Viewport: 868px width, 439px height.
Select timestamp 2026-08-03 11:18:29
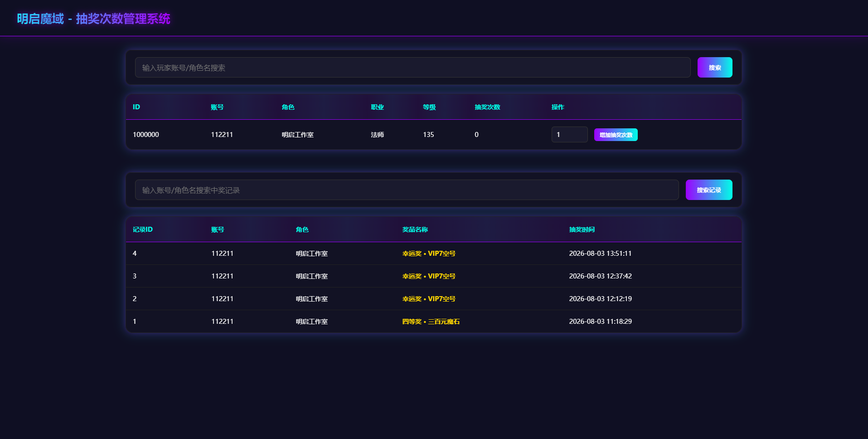(601, 322)
